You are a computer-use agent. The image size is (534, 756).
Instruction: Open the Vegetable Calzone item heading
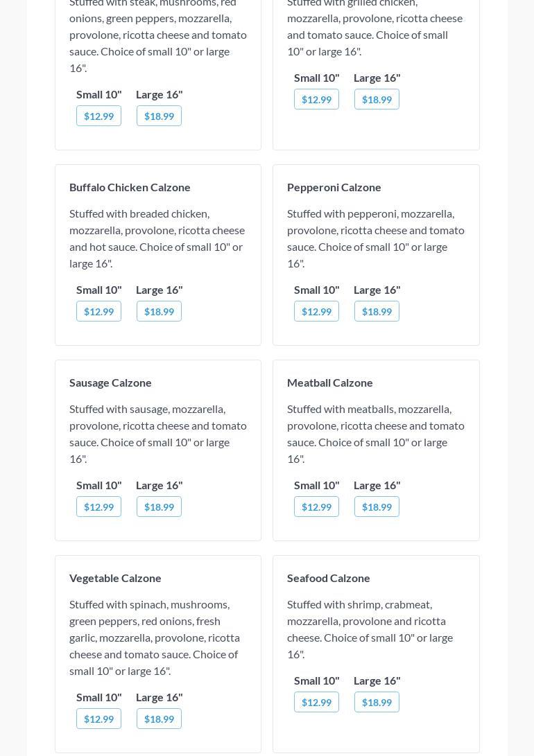115,578
